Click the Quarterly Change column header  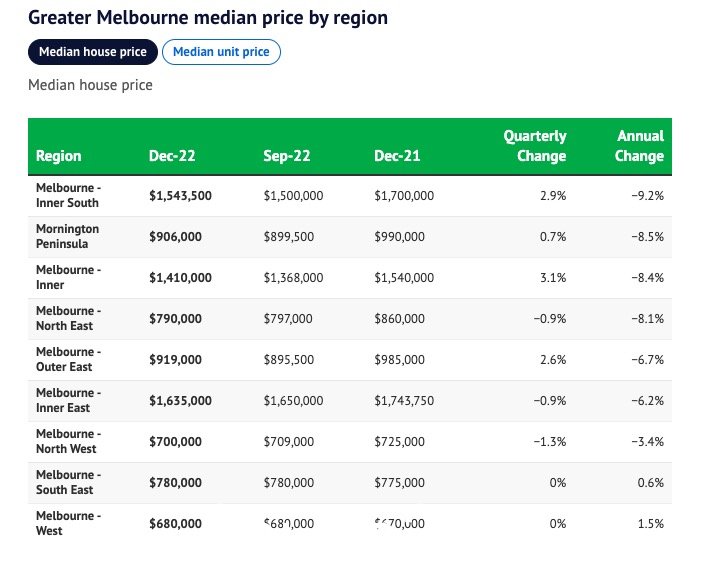pos(535,146)
